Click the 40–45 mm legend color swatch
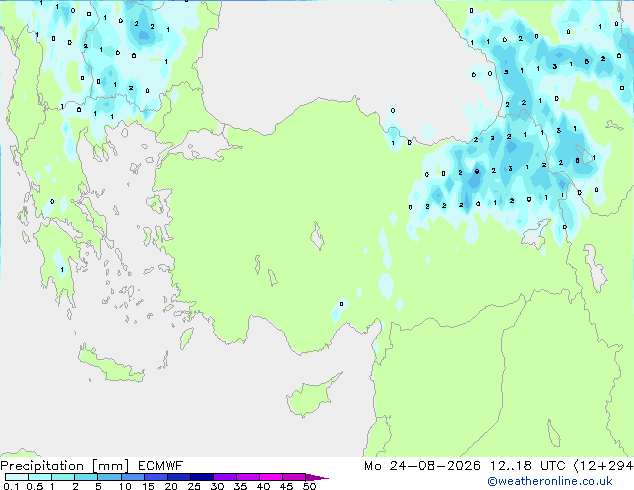The image size is (634, 490). tap(271, 477)
